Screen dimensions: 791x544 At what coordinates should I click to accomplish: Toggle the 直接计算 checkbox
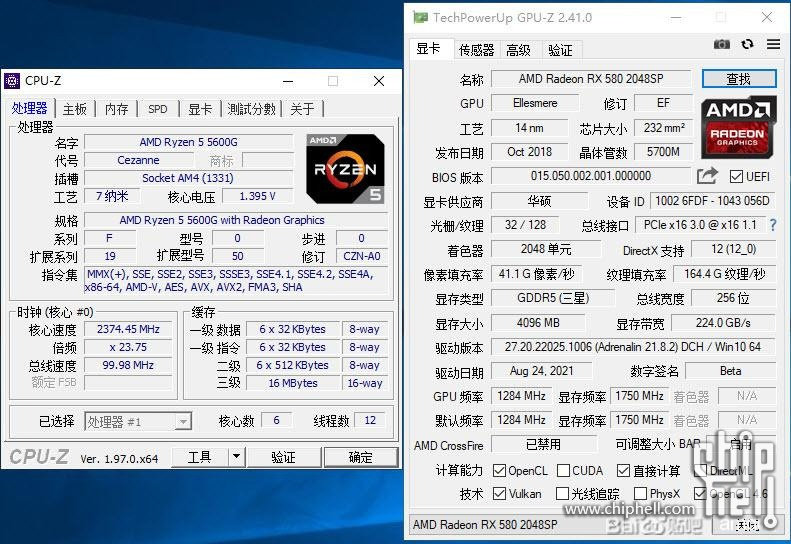[x=624, y=471]
